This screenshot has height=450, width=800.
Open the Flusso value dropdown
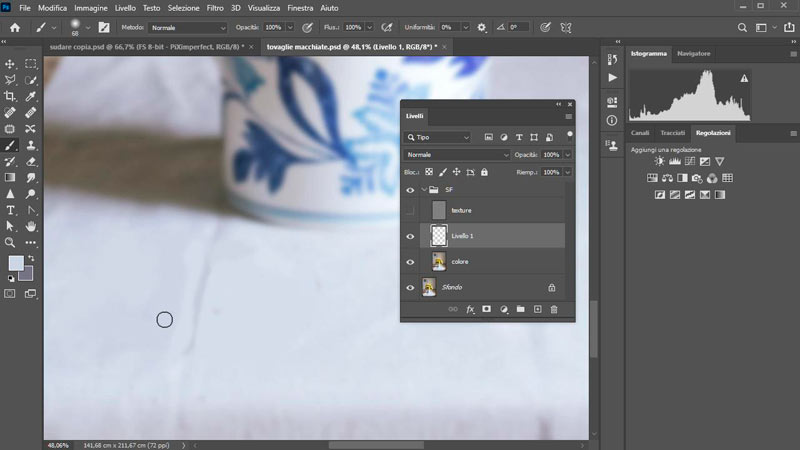(x=369, y=28)
